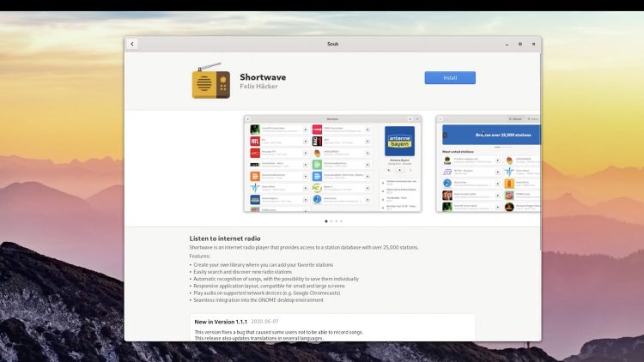Click the Shortwave app title
The height and width of the screenshot is (362, 644).
coord(263,77)
